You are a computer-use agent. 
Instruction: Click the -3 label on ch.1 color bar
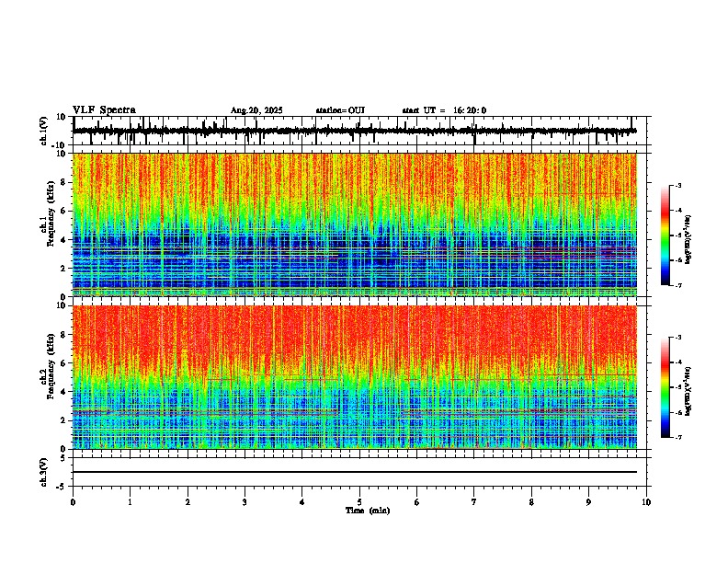point(678,185)
